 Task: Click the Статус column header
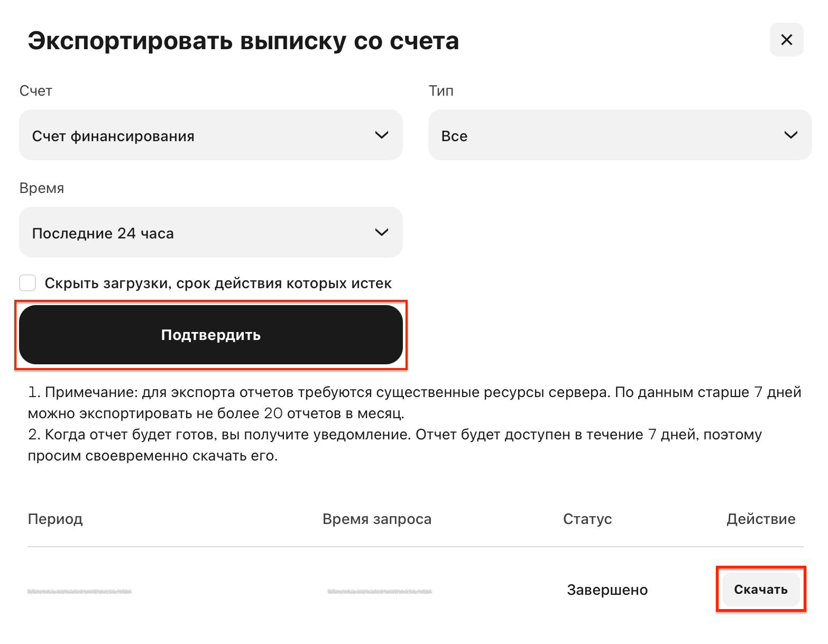pyautogui.click(x=587, y=519)
